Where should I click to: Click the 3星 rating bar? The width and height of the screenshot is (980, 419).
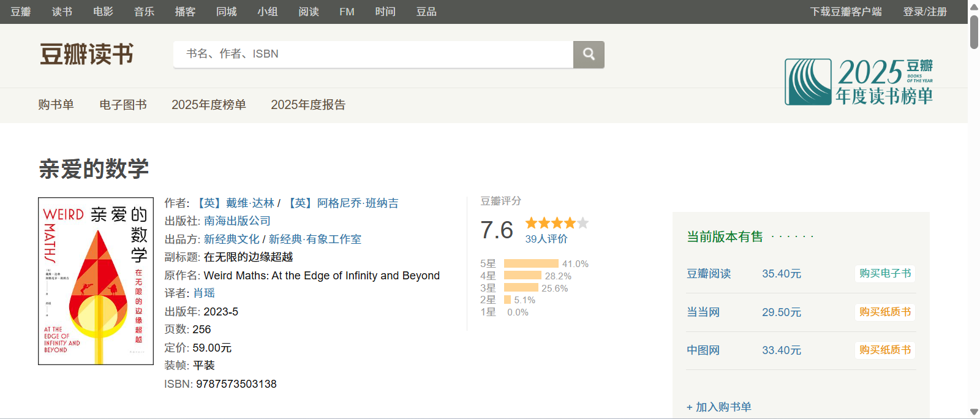(x=521, y=287)
